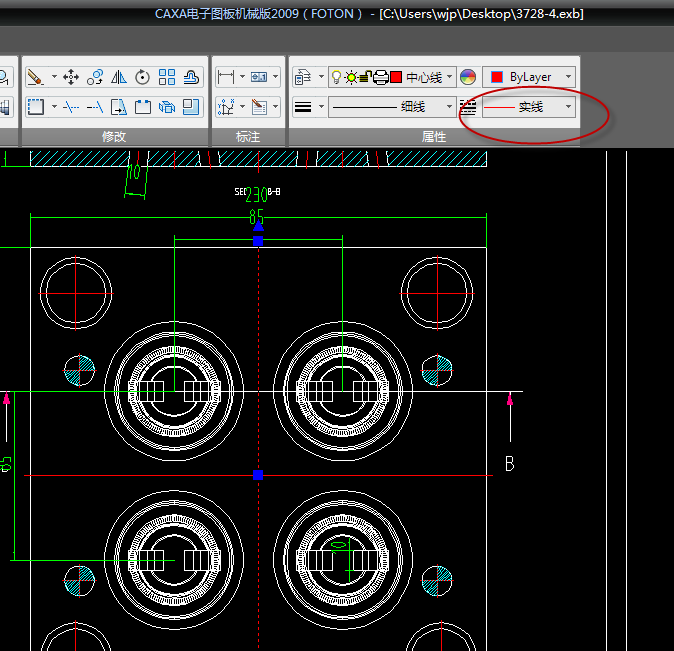Select the linear dimension tool
Viewport: 674px width, 651px height.
coord(225,77)
